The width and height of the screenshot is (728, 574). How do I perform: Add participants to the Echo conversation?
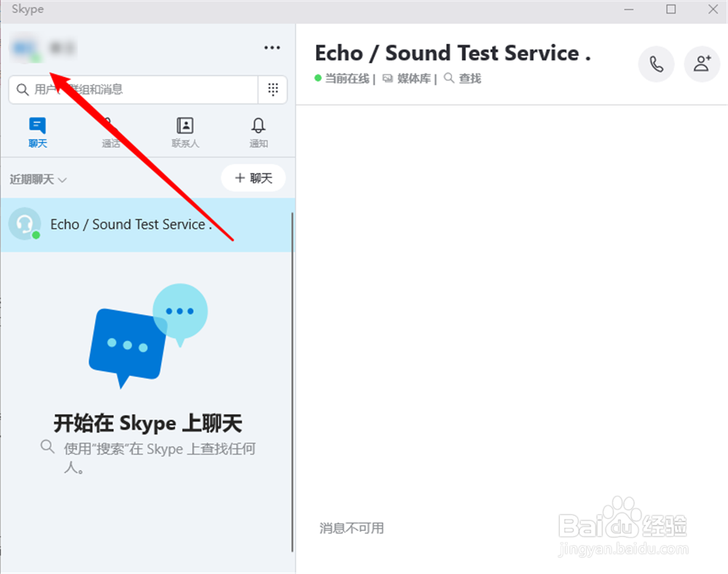(x=702, y=64)
